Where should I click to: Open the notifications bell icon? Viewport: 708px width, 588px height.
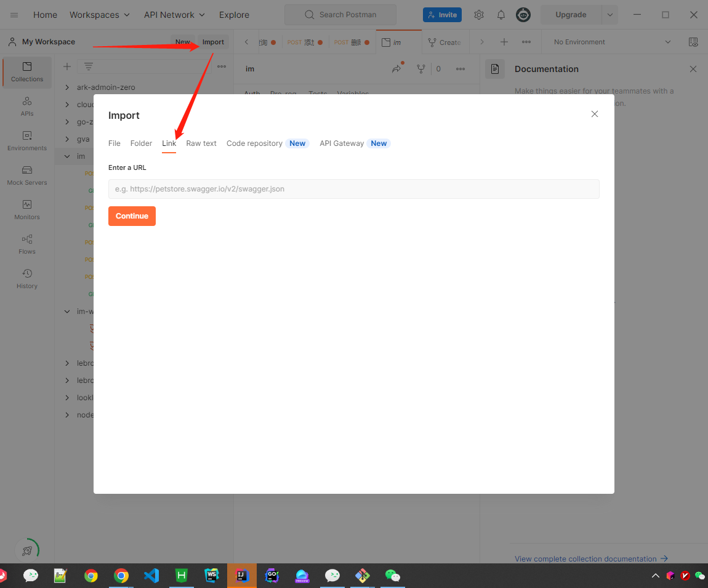[x=501, y=15]
